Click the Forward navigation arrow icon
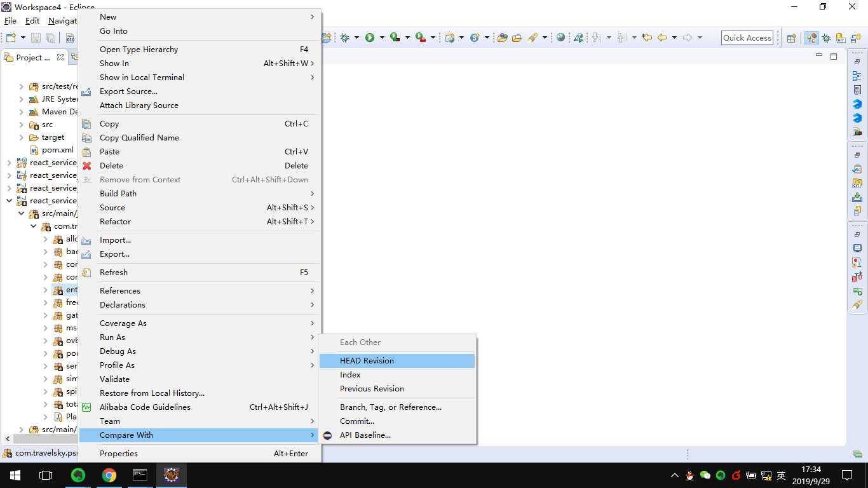Screen dimensions: 868x488 (688, 37)
